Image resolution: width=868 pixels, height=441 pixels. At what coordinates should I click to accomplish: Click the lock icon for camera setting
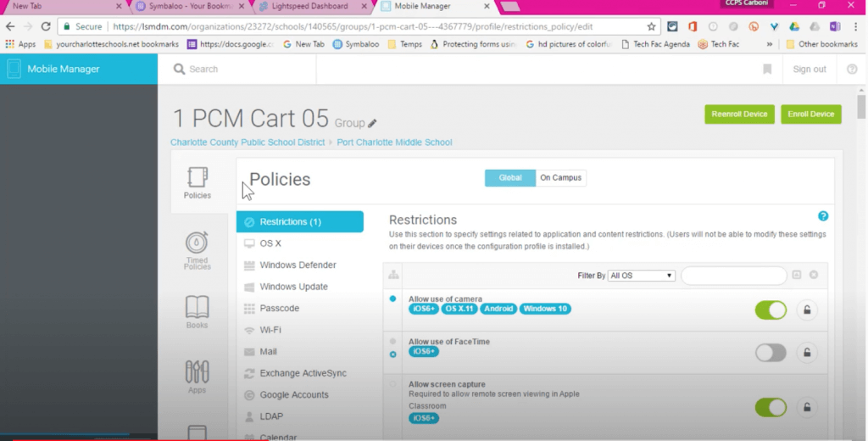click(x=807, y=310)
